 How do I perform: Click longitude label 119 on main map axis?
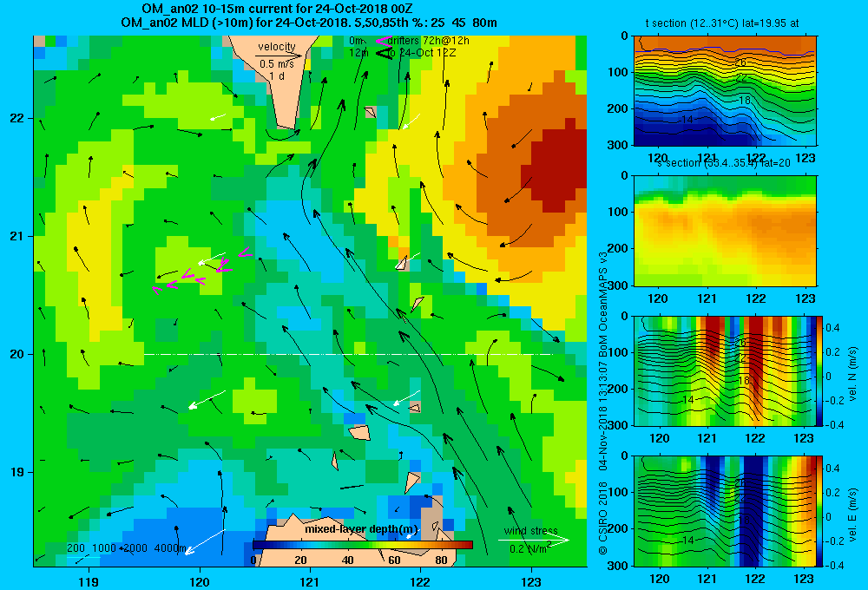[x=89, y=581]
